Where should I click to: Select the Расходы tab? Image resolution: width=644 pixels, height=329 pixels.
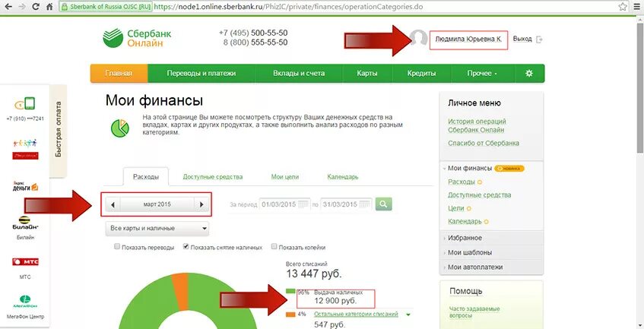coord(146,177)
